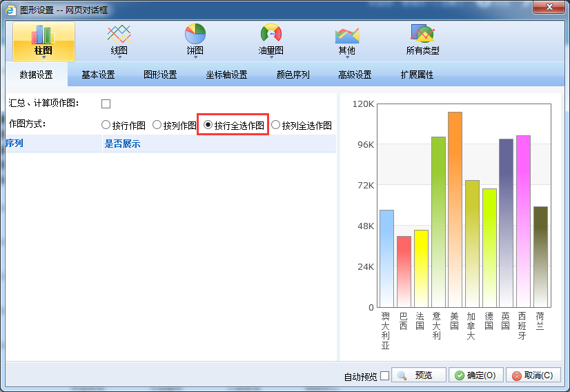Click the olive 荷兰 bar in chart
The width and height of the screenshot is (570, 392).
[540, 257]
